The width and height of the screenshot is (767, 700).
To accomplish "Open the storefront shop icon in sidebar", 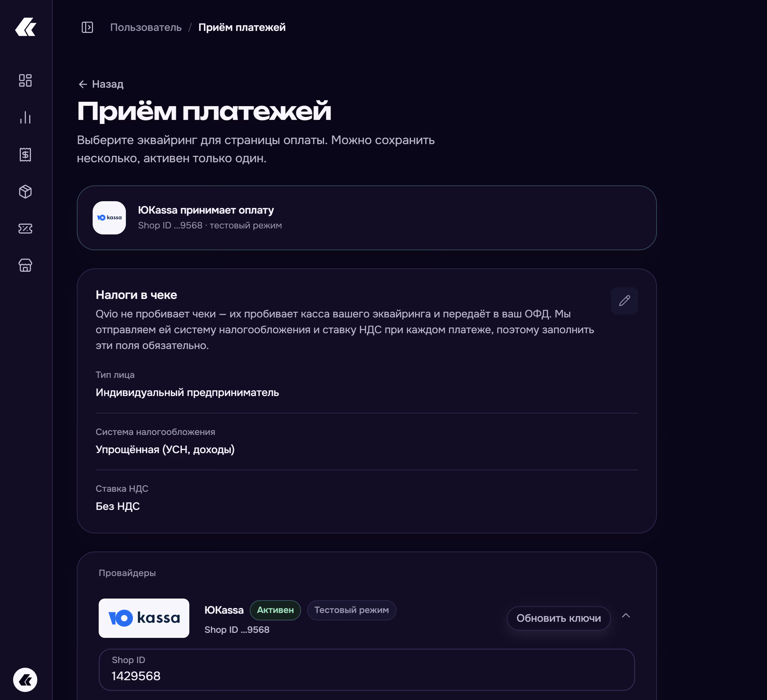I will tap(26, 265).
